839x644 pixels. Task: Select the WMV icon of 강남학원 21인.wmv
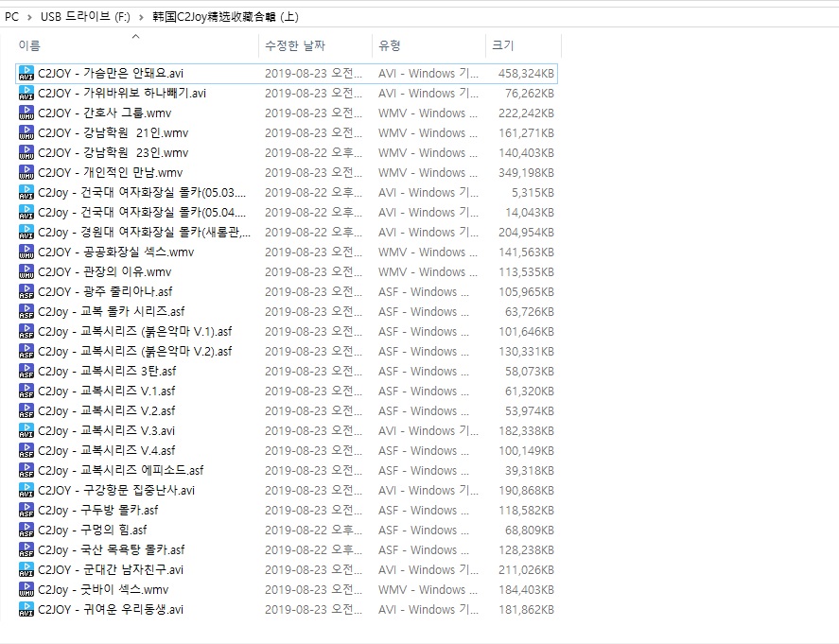(x=26, y=132)
